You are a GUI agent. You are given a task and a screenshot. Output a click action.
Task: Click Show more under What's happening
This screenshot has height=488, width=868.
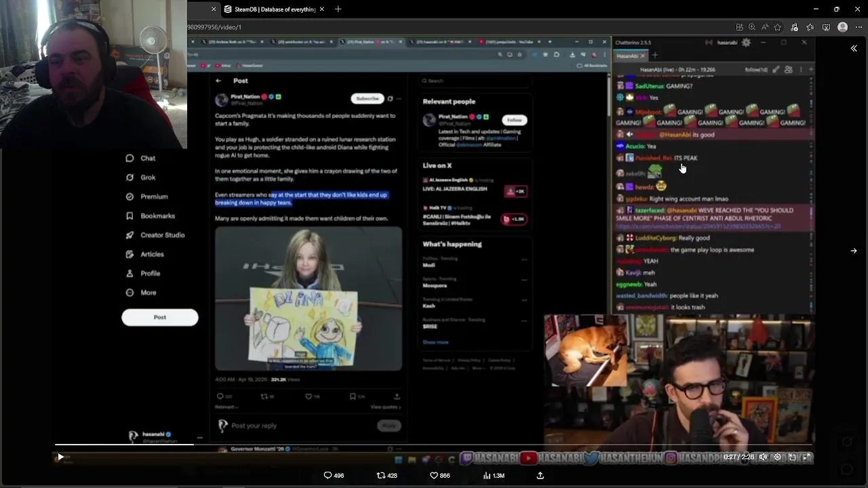point(435,342)
